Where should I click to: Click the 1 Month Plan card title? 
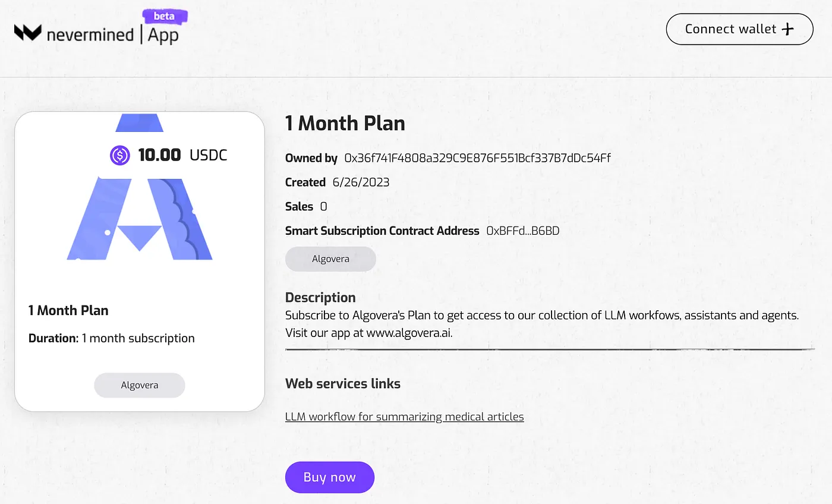(68, 310)
